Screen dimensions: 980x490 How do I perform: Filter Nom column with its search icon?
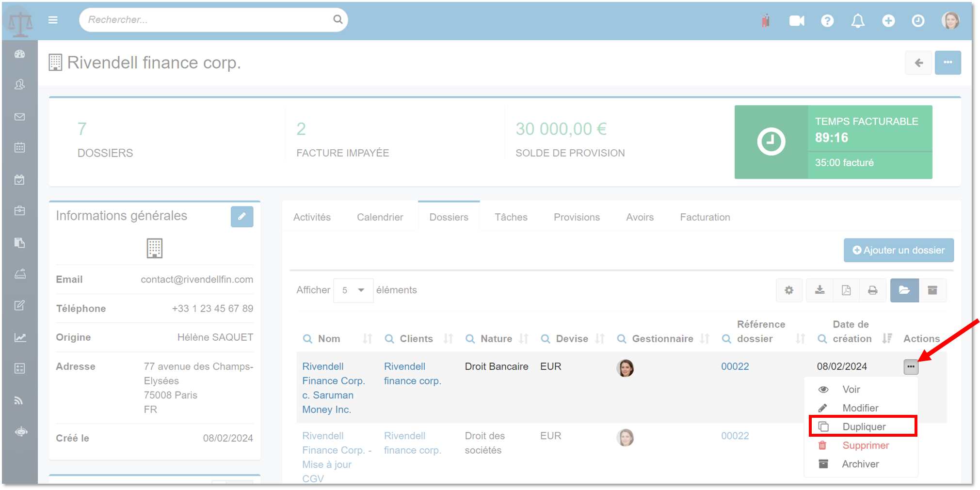point(307,339)
